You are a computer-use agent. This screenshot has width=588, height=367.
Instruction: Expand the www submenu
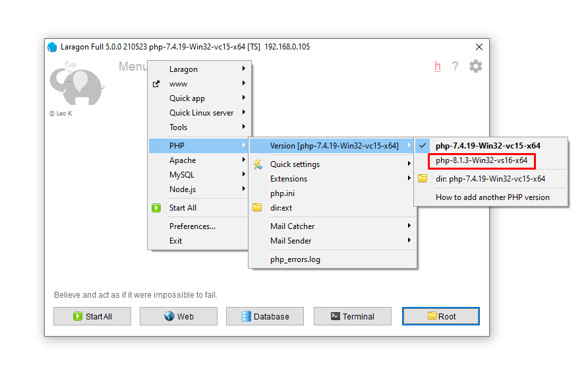[x=199, y=84]
